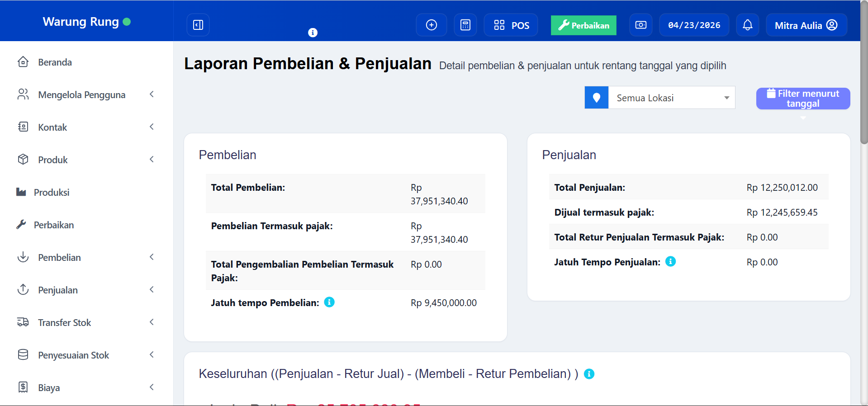Viewport: 868px width, 406px height.
Task: Expand Transfer Stok submenu chevron
Action: click(152, 322)
